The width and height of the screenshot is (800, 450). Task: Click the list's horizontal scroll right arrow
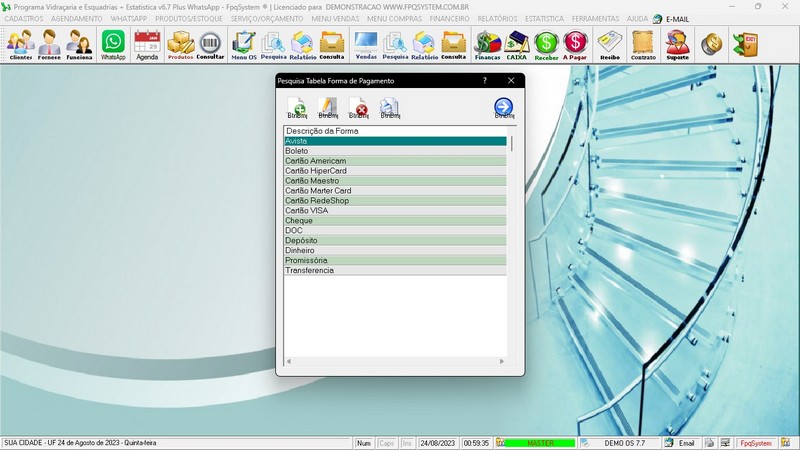click(x=502, y=361)
